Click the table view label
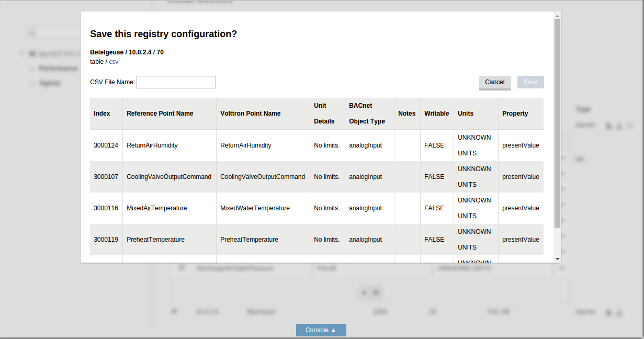The width and height of the screenshot is (644, 339). [97, 62]
